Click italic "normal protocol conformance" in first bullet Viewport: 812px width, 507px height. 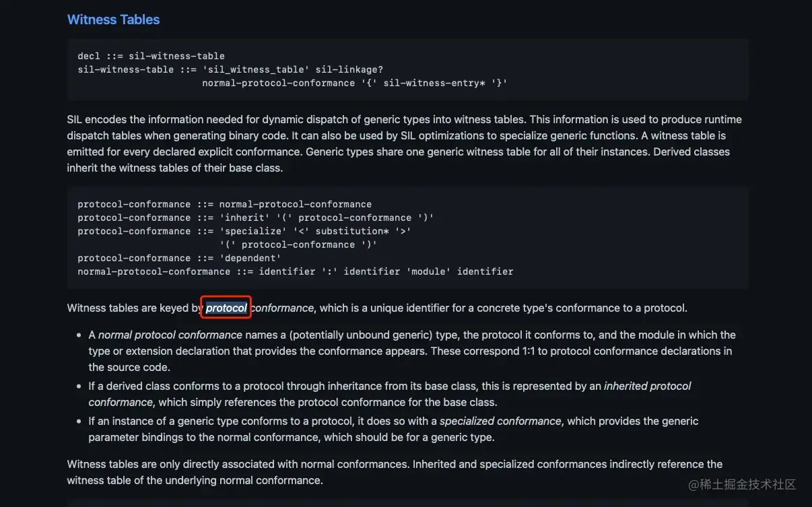point(170,335)
